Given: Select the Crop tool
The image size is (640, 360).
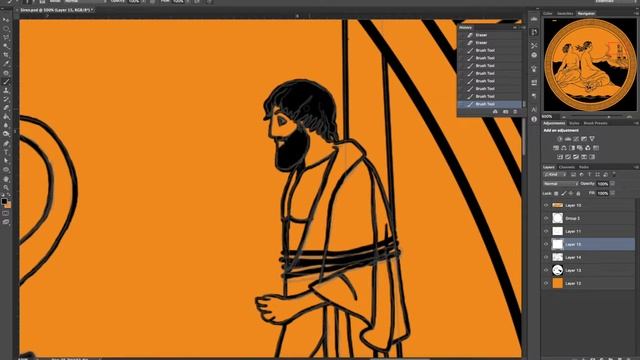Looking at the screenshot, I should (x=6, y=54).
